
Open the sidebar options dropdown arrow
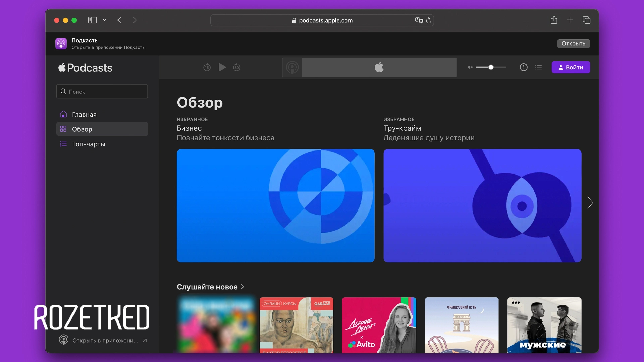[105, 20]
